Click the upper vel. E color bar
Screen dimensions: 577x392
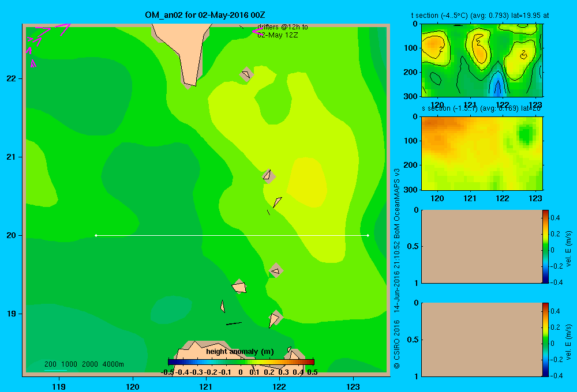545,246
